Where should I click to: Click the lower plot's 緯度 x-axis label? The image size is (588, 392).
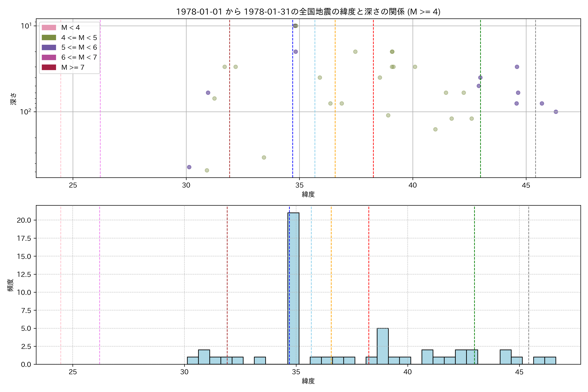click(x=308, y=381)
